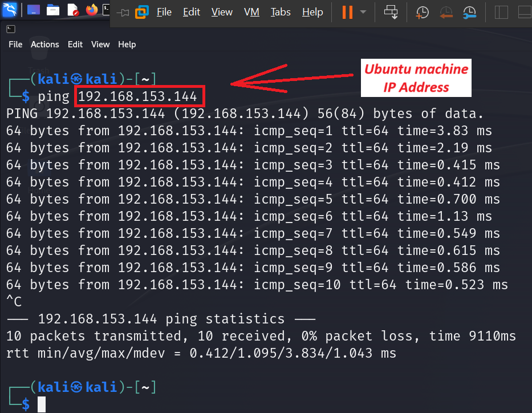Image resolution: width=532 pixels, height=413 pixels.
Task: Click the icmp_seq=1 output line
Action: (x=249, y=131)
